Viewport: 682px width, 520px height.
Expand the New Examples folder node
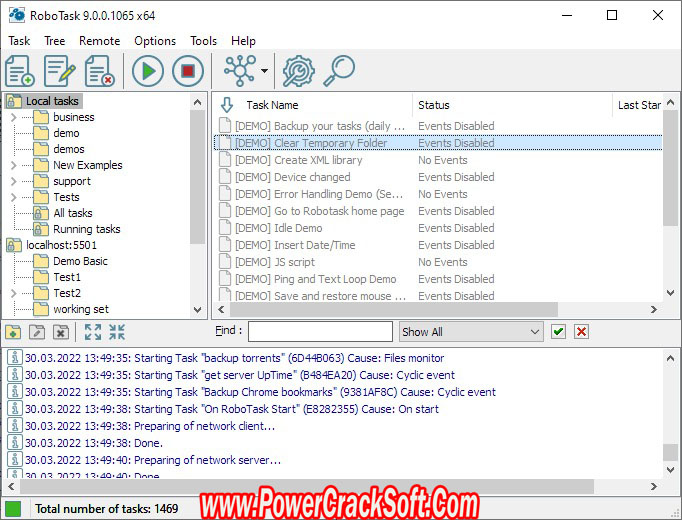(x=13, y=165)
